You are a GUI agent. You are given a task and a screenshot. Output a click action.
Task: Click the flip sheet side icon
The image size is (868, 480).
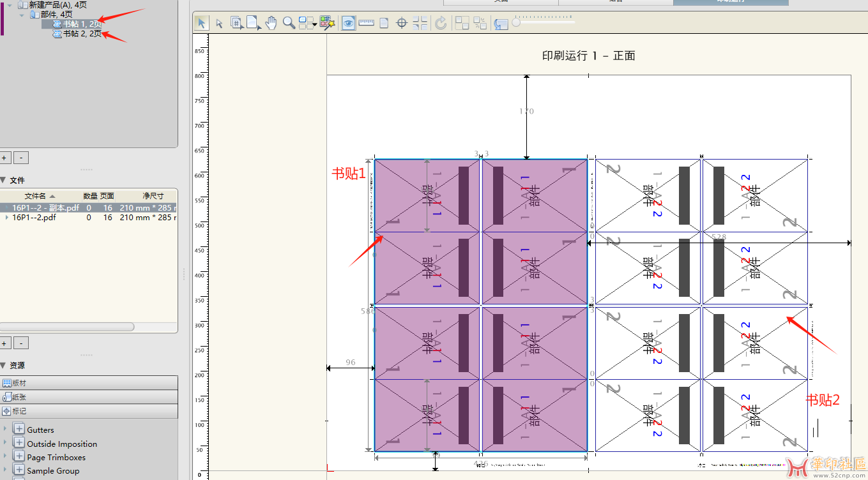[501, 24]
